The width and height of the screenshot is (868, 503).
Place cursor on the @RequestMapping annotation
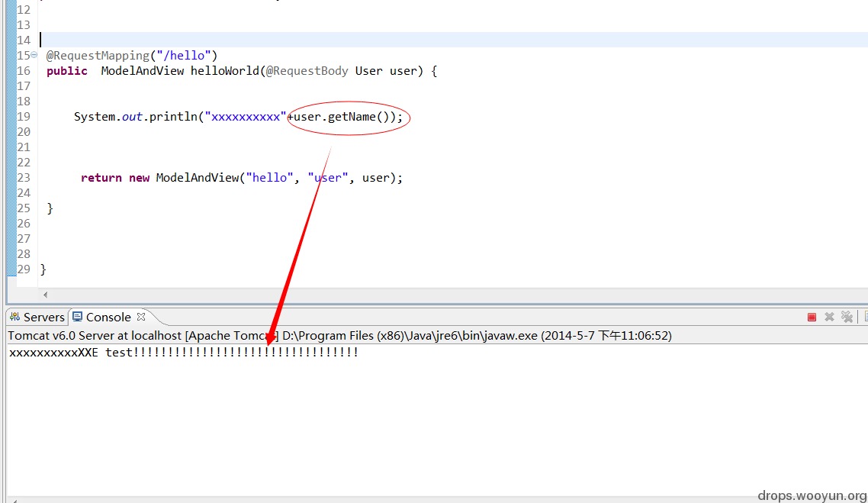pyautogui.click(x=132, y=56)
